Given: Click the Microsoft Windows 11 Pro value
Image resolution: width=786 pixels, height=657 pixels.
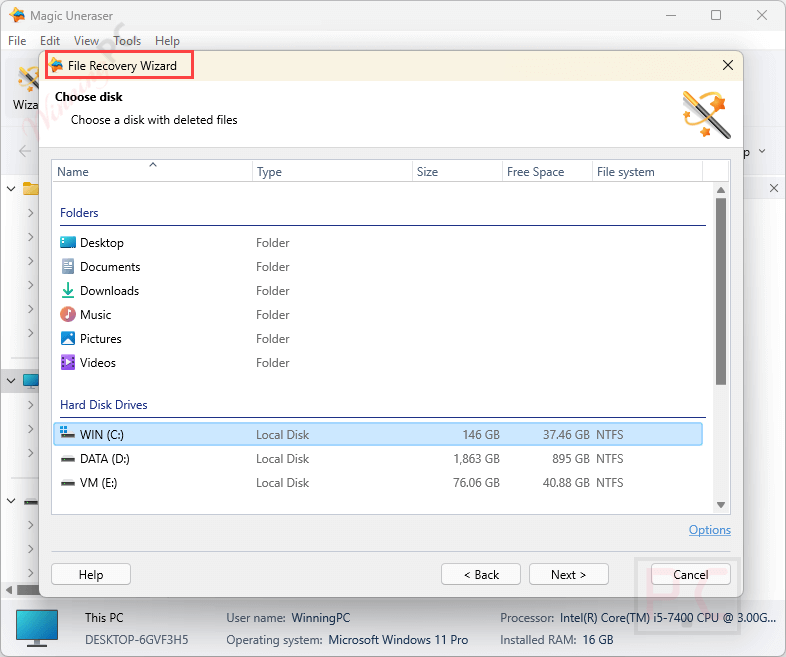Looking at the screenshot, I should point(398,640).
